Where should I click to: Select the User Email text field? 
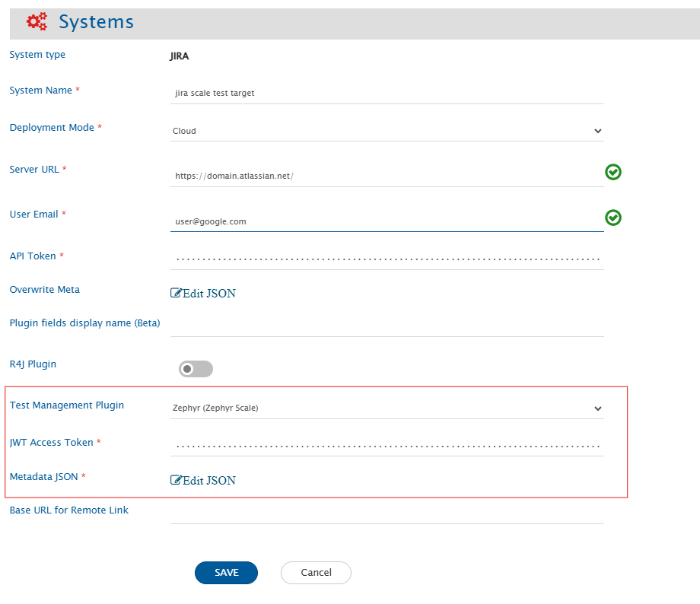coord(387,221)
